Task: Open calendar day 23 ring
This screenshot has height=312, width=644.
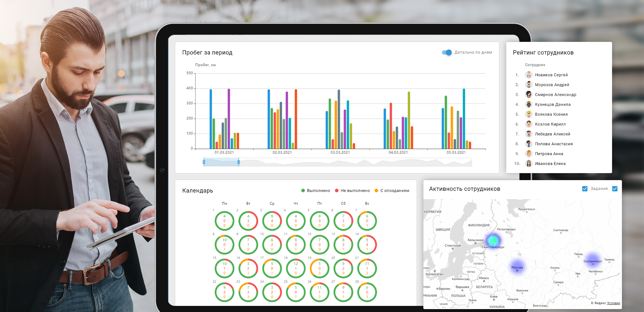Action: (x=248, y=293)
